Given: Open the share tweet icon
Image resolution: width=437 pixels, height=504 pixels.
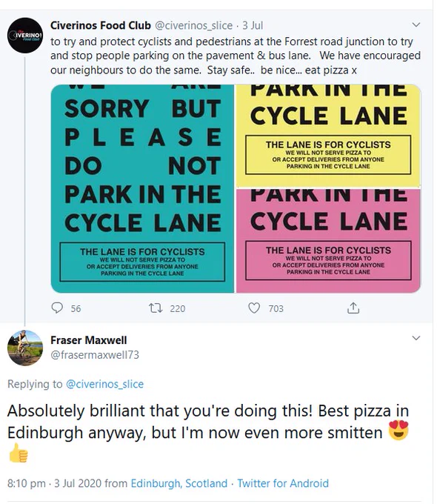Looking at the screenshot, I should (353, 308).
